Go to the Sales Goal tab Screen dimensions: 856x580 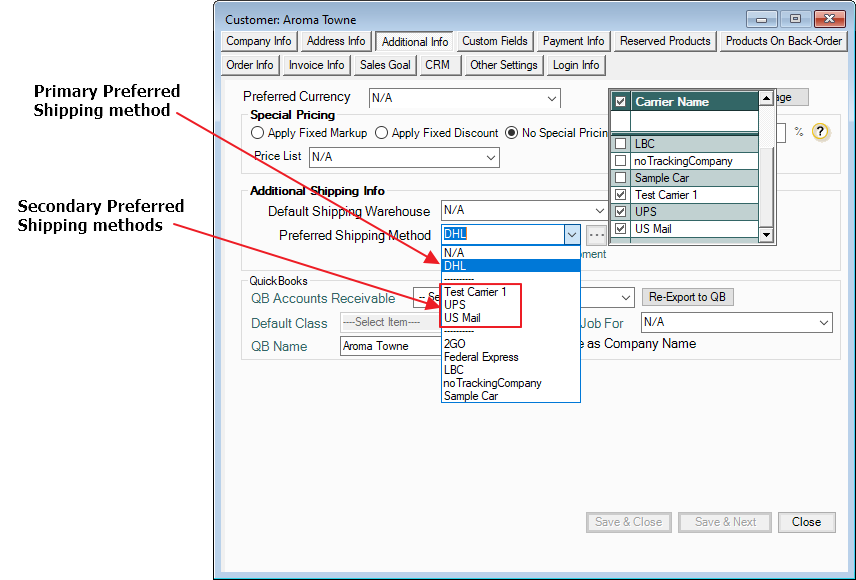(x=385, y=65)
